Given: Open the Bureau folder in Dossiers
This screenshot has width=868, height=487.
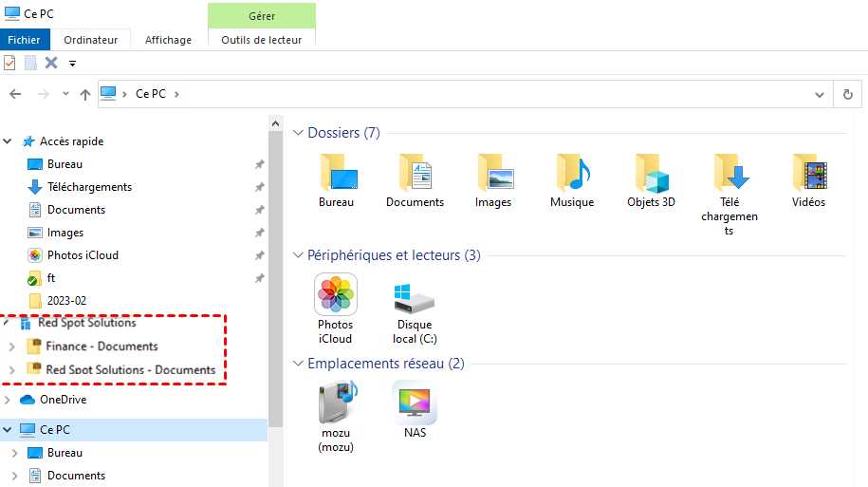Looking at the screenshot, I should pos(337,180).
